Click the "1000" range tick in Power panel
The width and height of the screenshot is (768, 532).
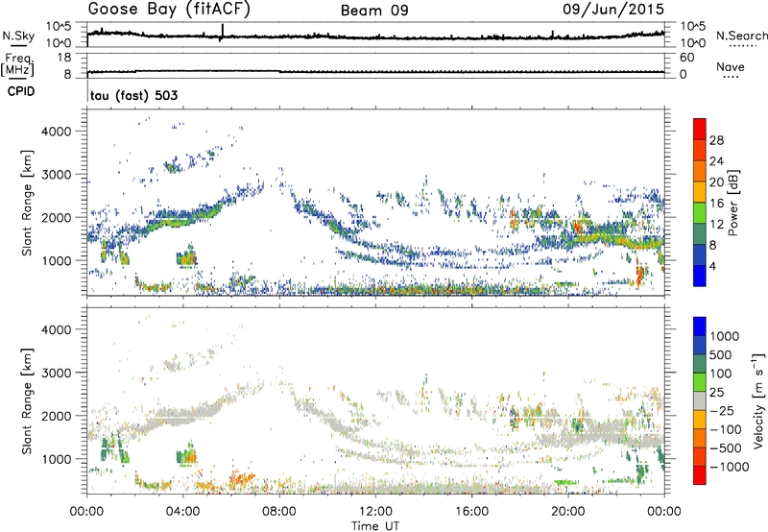57,260
